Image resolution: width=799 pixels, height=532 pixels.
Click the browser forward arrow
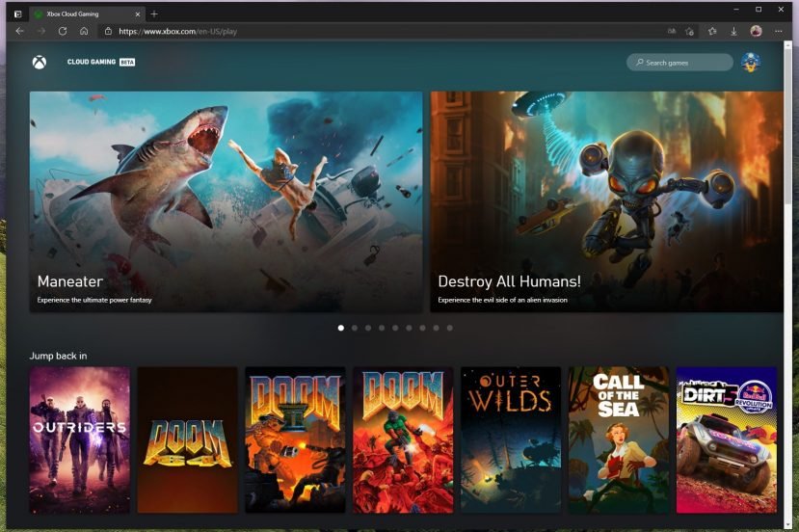(41, 31)
